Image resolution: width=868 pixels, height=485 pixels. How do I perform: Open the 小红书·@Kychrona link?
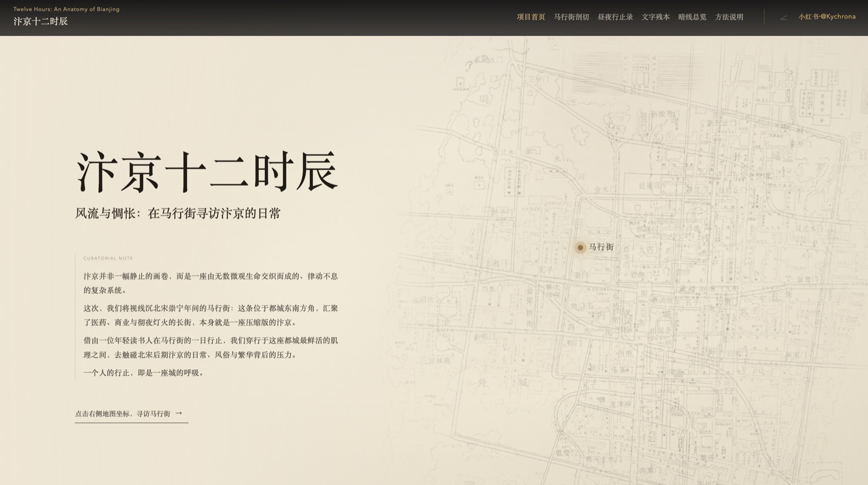[827, 17]
